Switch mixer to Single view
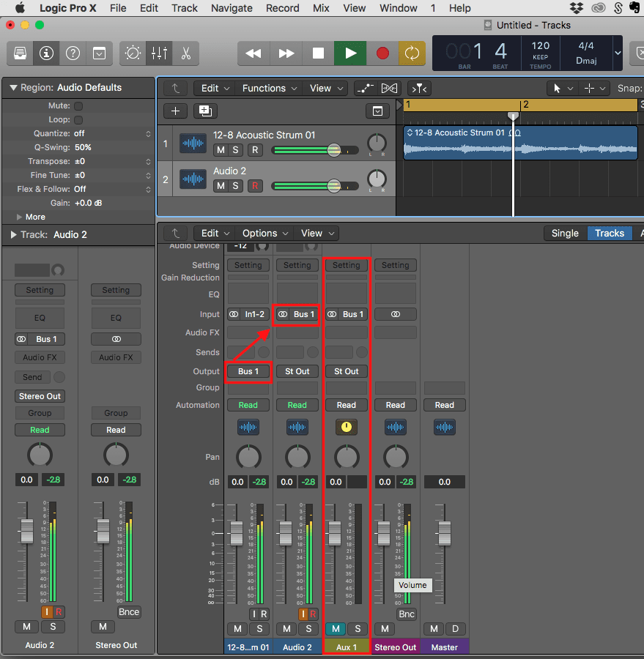Screen dimensions: 644x659 click(x=565, y=234)
